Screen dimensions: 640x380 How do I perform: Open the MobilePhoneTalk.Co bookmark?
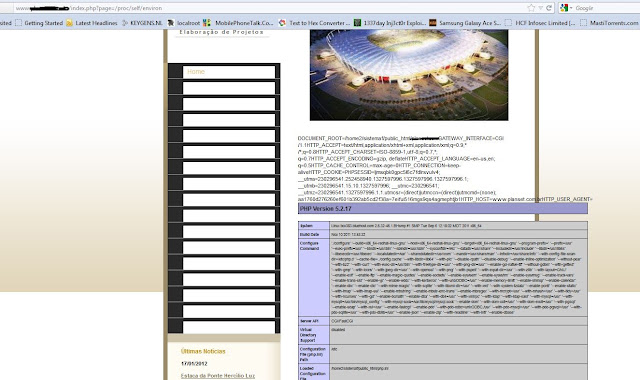pyautogui.click(x=238, y=23)
